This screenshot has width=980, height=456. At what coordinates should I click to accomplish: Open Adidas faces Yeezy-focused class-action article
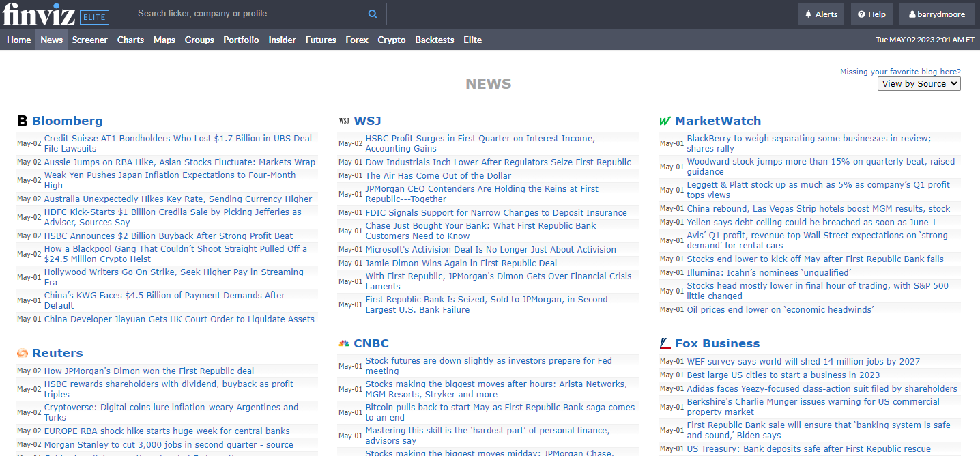coord(822,388)
